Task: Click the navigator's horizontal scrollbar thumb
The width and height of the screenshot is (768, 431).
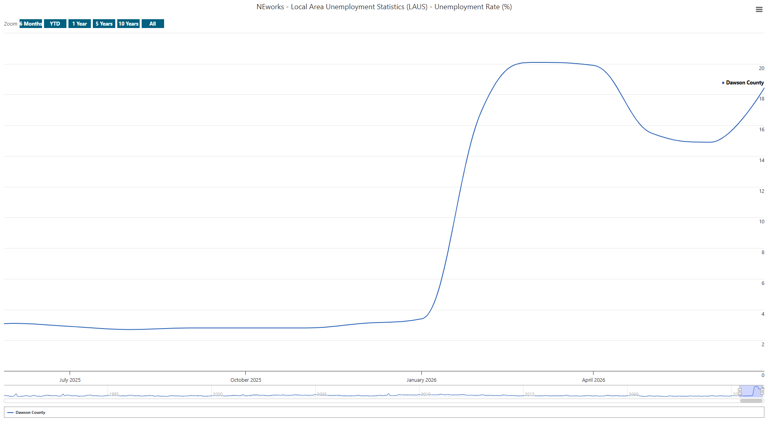Action: point(751,401)
